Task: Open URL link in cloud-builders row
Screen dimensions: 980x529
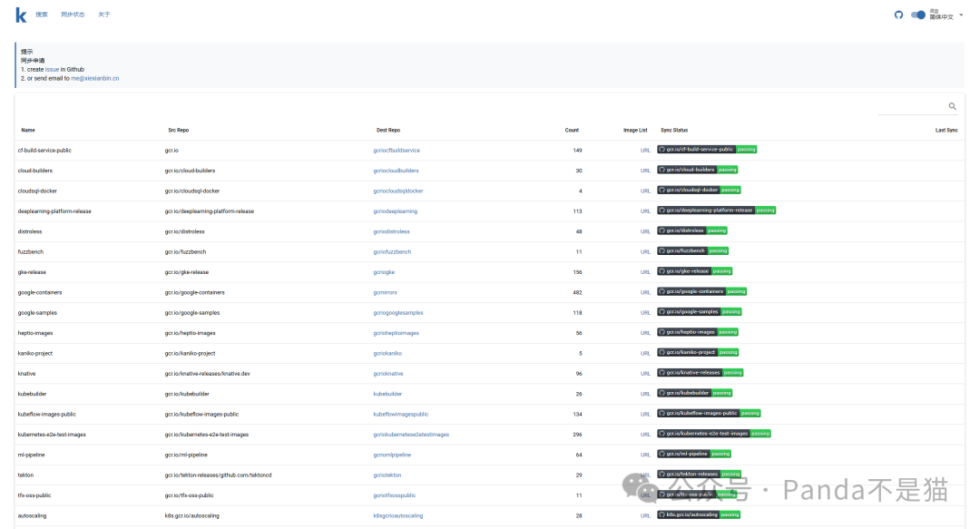Action: [645, 171]
